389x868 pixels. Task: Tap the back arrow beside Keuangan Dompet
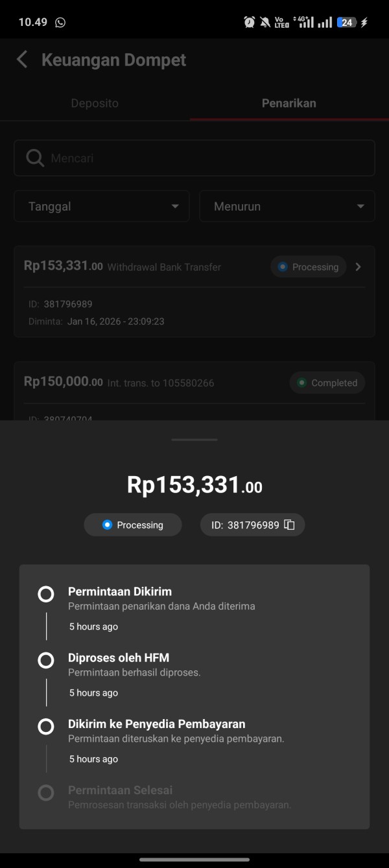pyautogui.click(x=22, y=60)
